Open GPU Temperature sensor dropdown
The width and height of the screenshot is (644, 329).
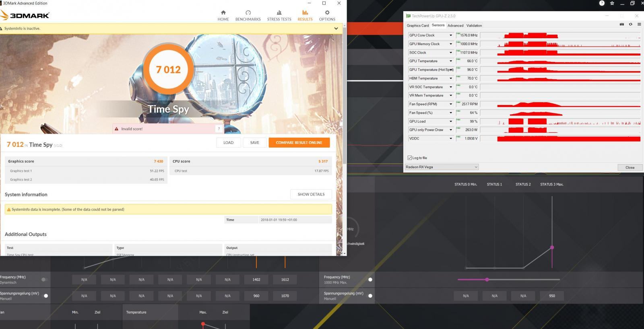pos(451,61)
